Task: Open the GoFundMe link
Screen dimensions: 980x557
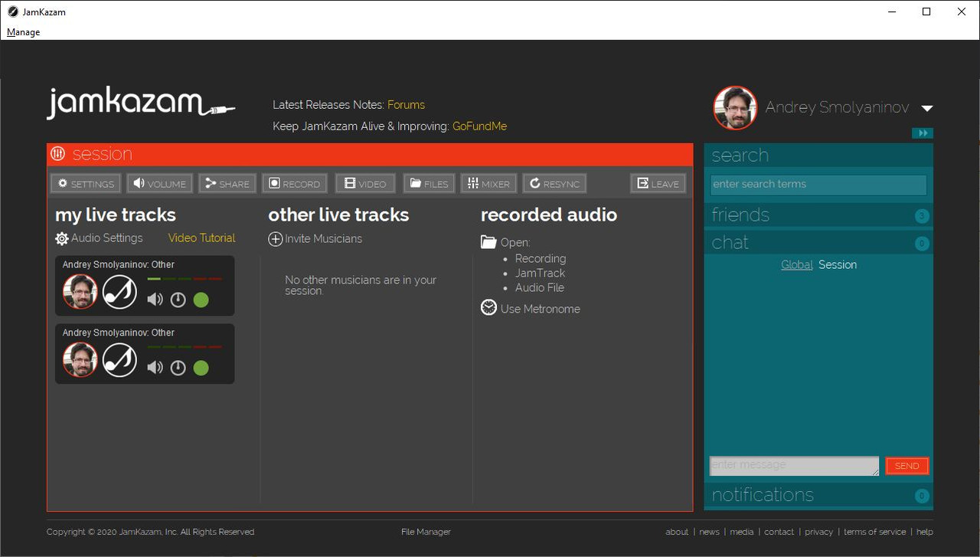Action: 479,126
